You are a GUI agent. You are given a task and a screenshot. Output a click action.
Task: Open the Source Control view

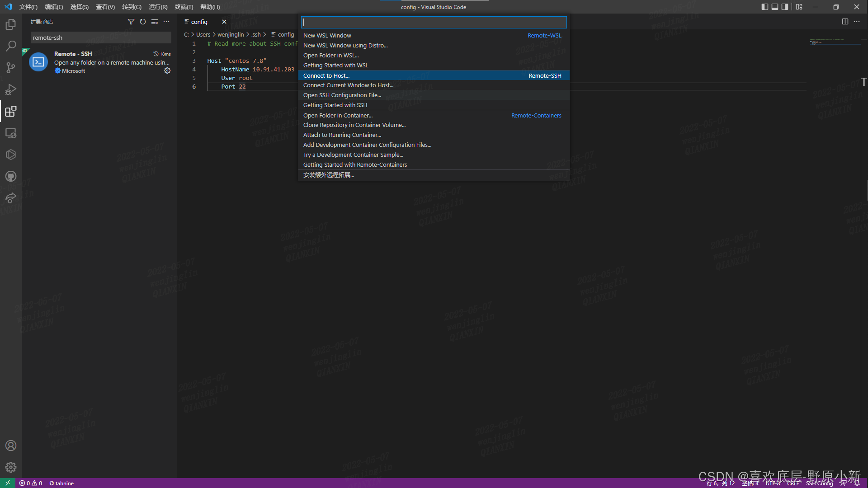point(11,68)
